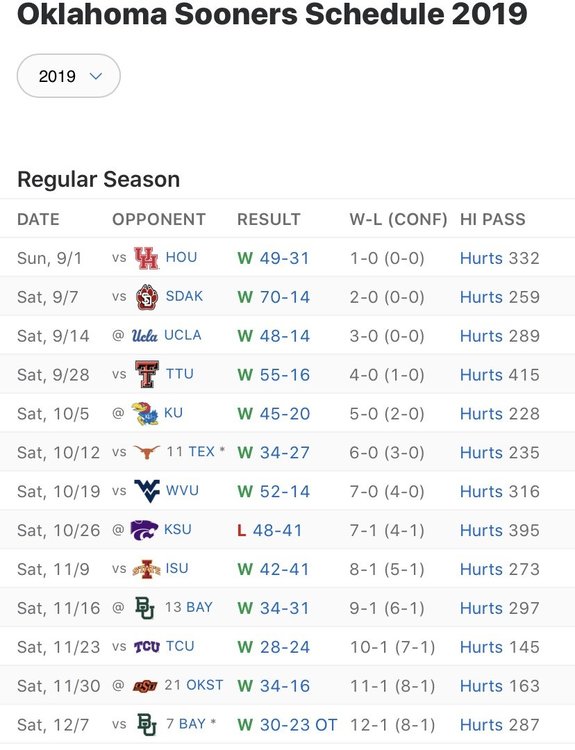Click the Oklahoma State OSU logo
The image size is (575, 750).
pos(145,686)
